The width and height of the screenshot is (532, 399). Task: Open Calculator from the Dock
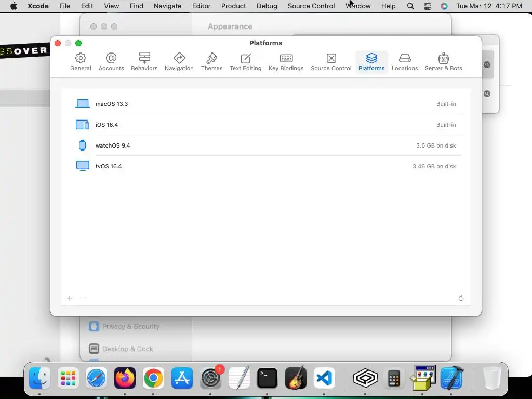point(394,378)
